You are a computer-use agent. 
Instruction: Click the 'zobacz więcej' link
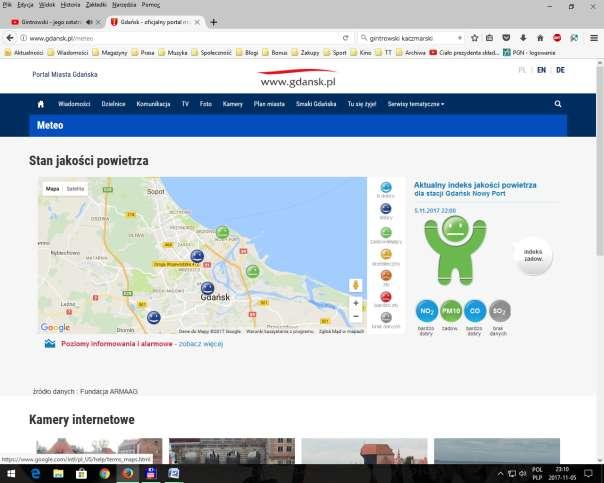[x=201, y=344]
